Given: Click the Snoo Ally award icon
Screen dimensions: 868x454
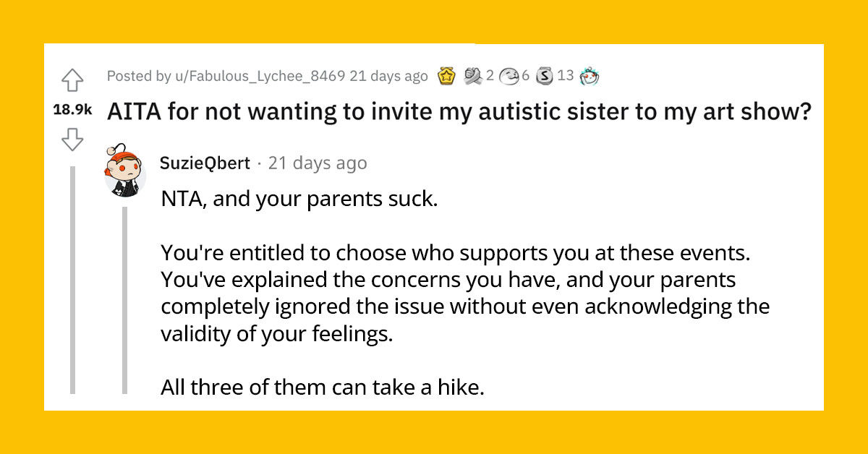Looking at the screenshot, I should point(591,75).
